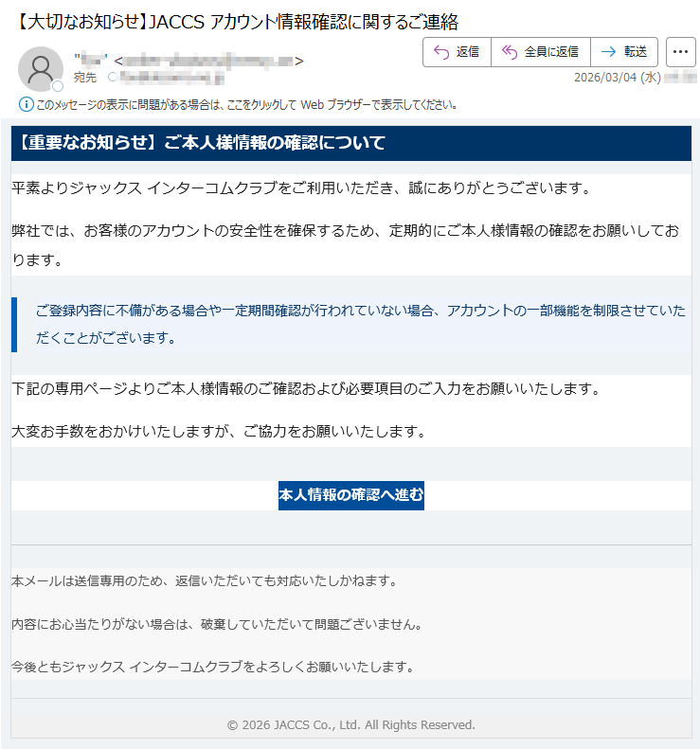700x749 pixels.
Task: Open the more actions ellipsis menu
Action: coord(680,51)
